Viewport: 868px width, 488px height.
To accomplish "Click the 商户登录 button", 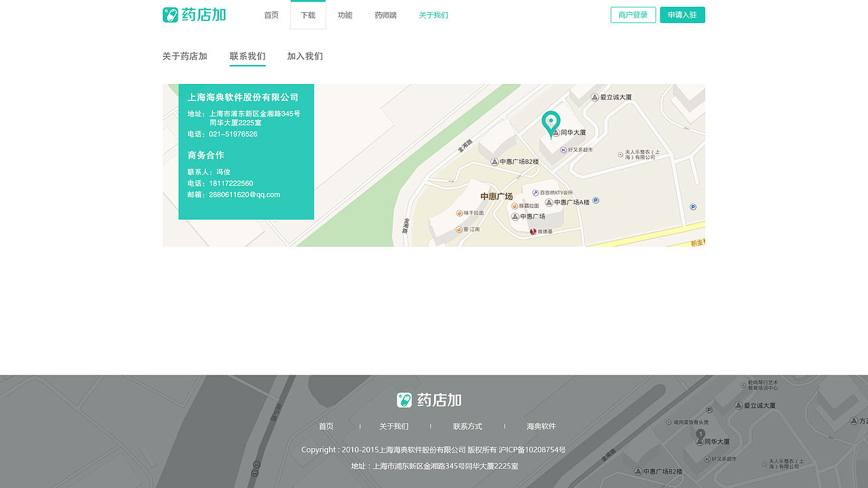I will [x=632, y=14].
